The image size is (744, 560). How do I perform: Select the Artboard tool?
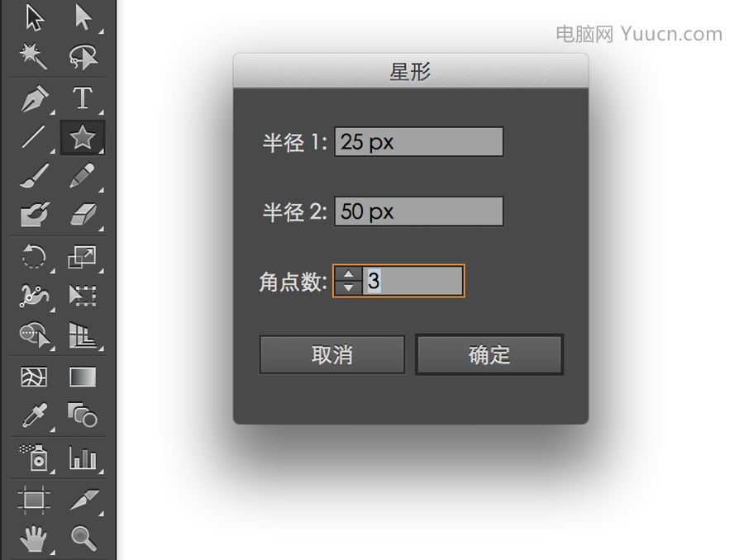point(34,500)
